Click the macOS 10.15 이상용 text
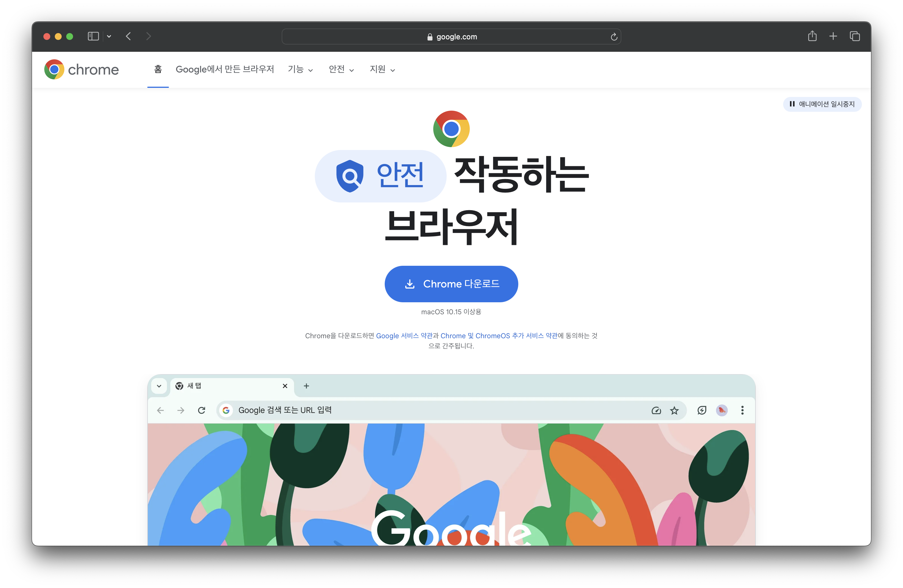 click(451, 312)
